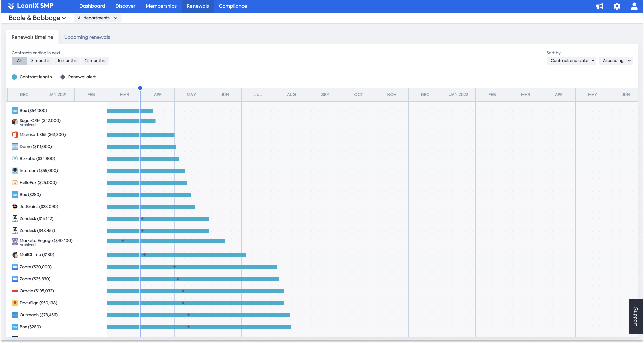
Task: Open the settings gear icon
Action: 617,6
